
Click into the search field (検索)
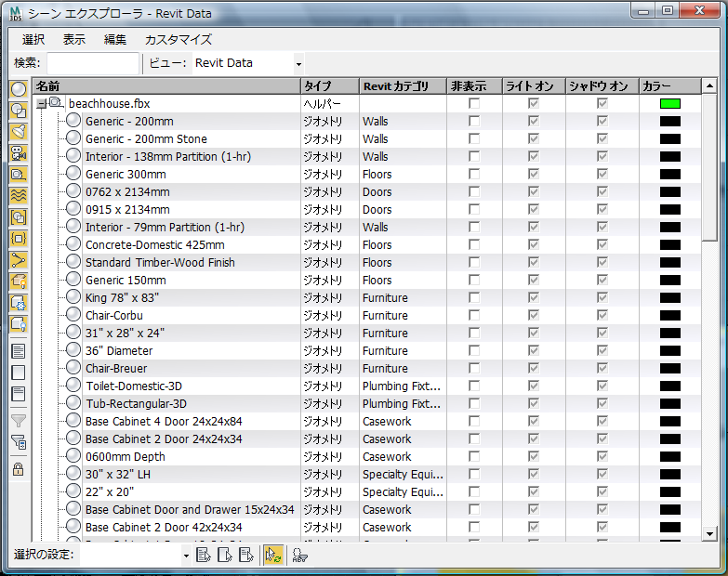point(93,63)
